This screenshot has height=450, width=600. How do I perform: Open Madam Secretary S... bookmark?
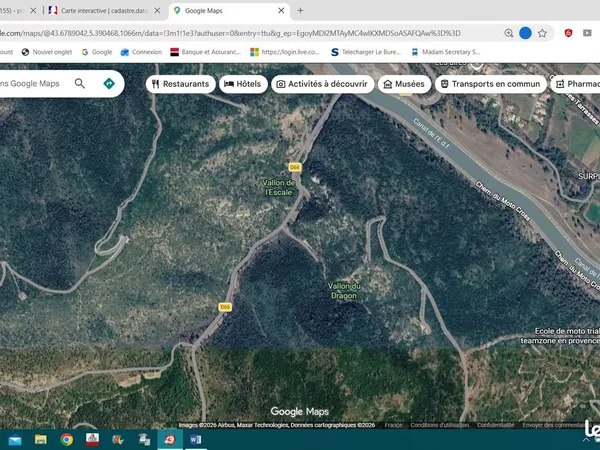[x=445, y=52]
